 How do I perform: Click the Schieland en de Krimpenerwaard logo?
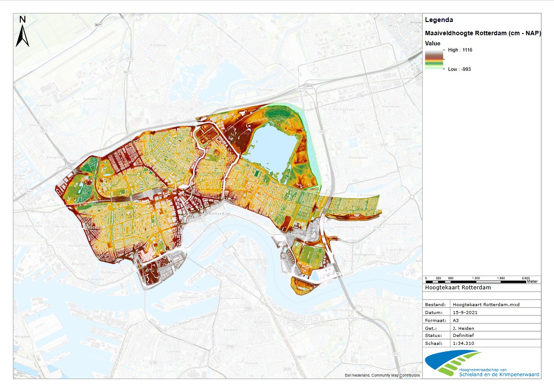coord(482,364)
